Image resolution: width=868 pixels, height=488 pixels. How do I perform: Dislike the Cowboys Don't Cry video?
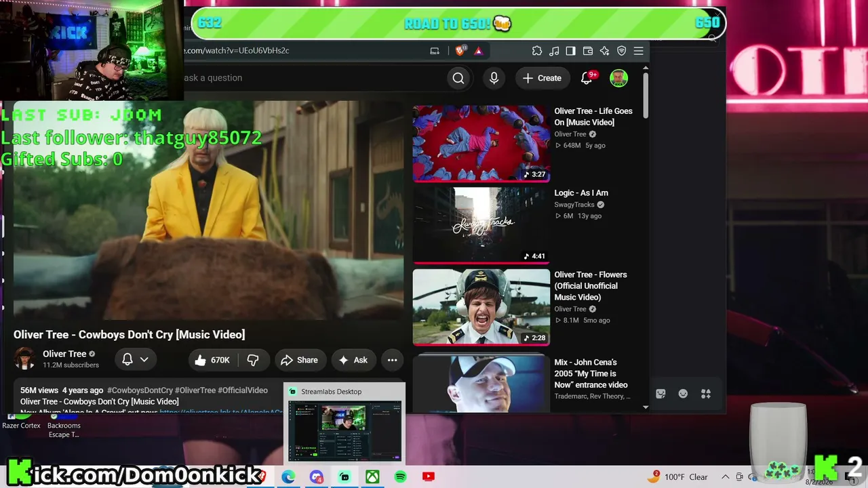253,360
